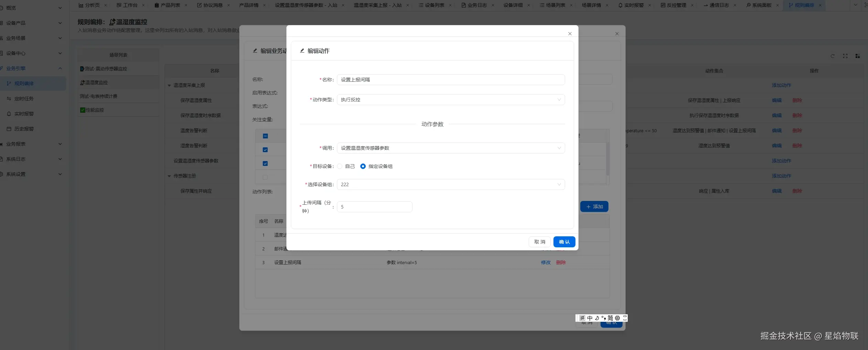The image size is (868, 350).
Task: Click the IME settings gear in the input toolbar
Action: (617, 318)
